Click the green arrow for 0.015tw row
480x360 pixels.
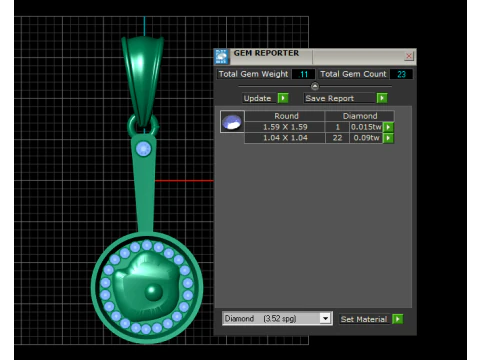tap(388, 127)
